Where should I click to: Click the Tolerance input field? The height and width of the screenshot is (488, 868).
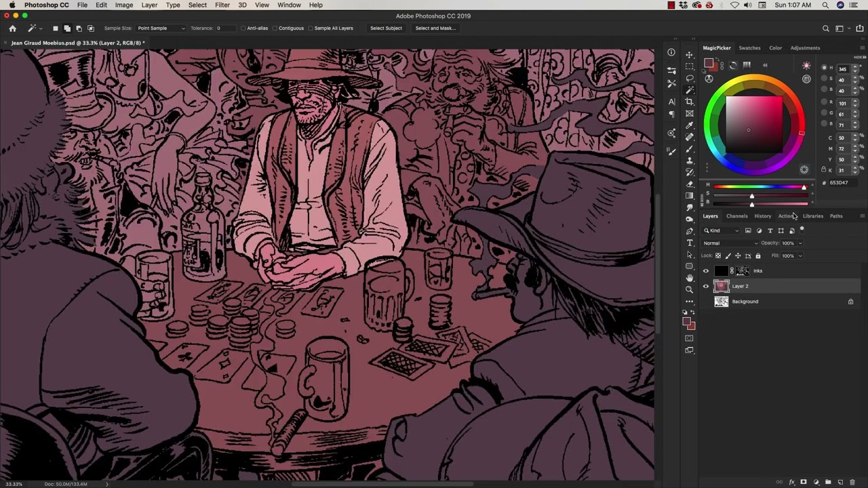[226, 28]
